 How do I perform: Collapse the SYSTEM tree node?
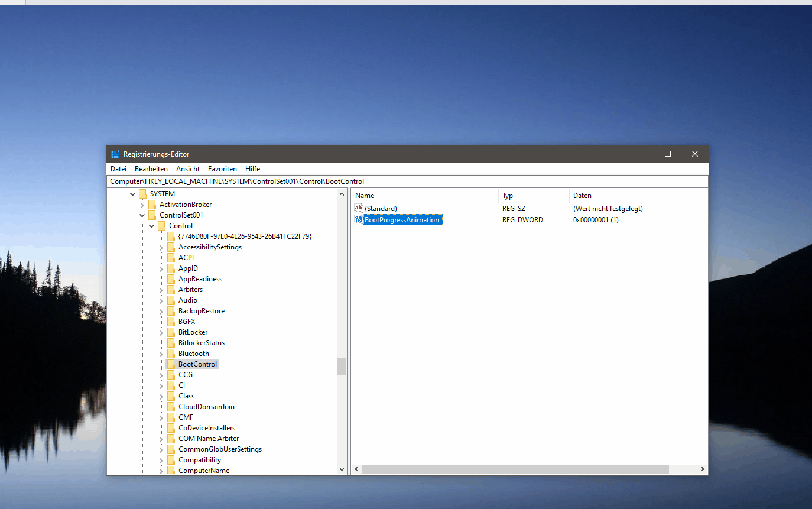coord(132,194)
